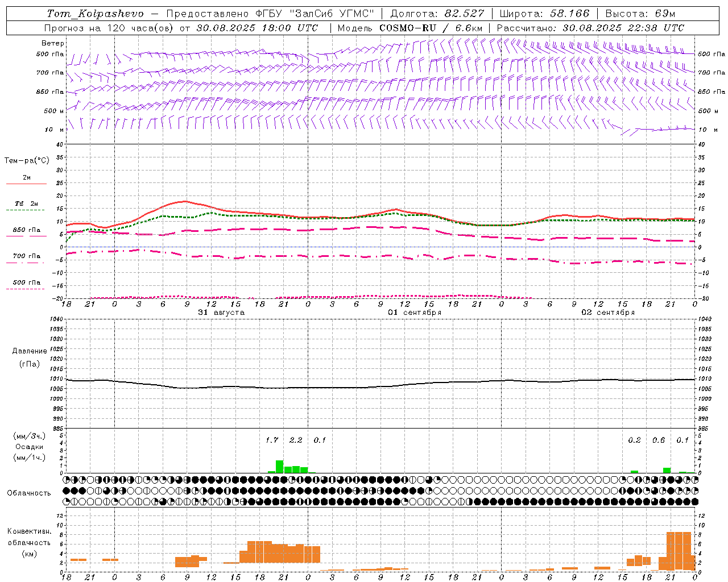Viewport: 728px width, 582px height.
Task: Click the (мм/1ч.) precipitation unit label
Action: (30, 458)
